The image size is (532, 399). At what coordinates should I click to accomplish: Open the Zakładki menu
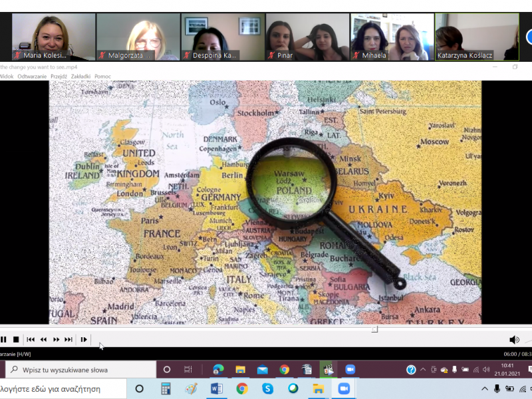click(80, 76)
